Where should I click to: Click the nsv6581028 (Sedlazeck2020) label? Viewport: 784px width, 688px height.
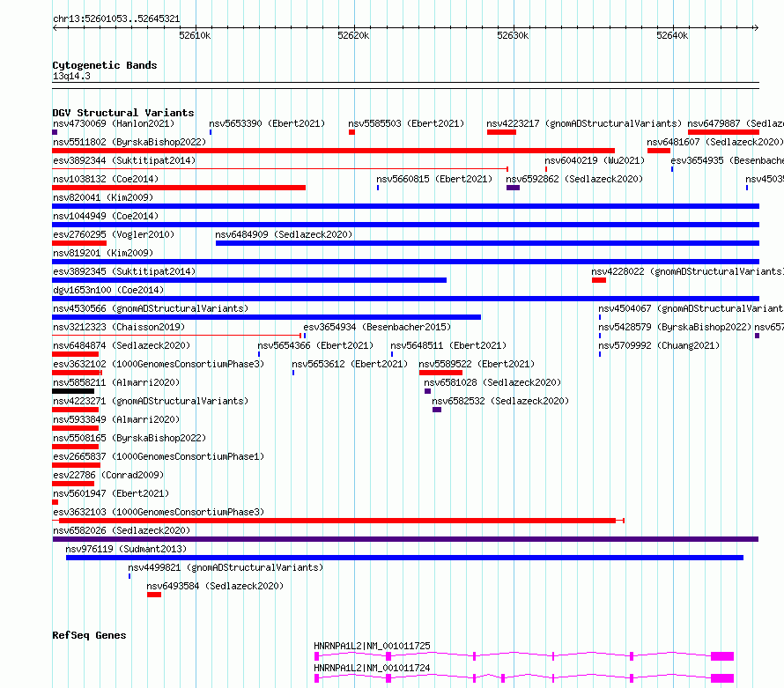click(492, 382)
